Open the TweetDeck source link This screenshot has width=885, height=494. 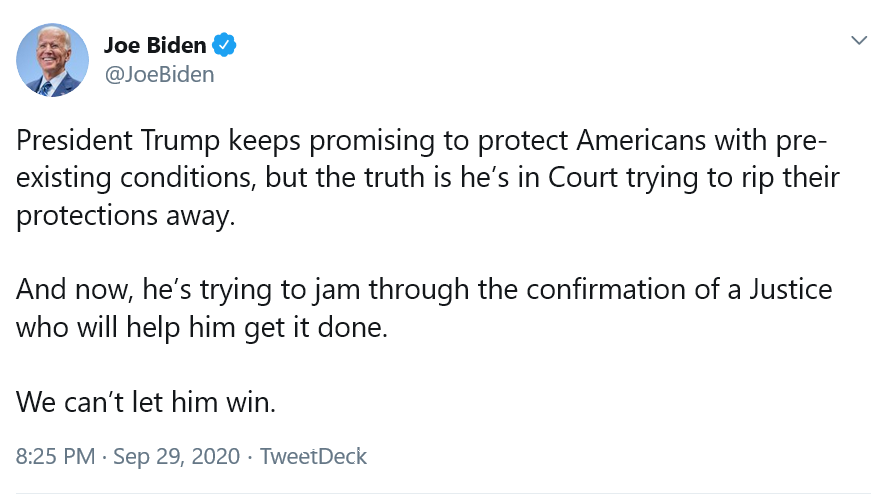tap(313, 457)
